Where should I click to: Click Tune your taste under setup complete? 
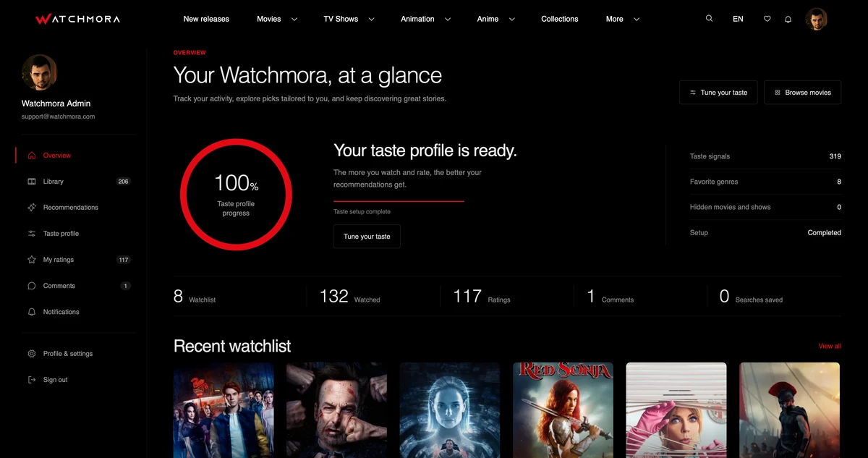tap(367, 237)
